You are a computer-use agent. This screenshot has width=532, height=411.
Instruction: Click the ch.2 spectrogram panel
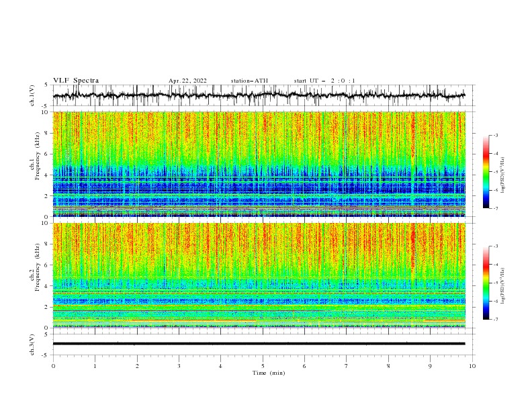[259, 275]
